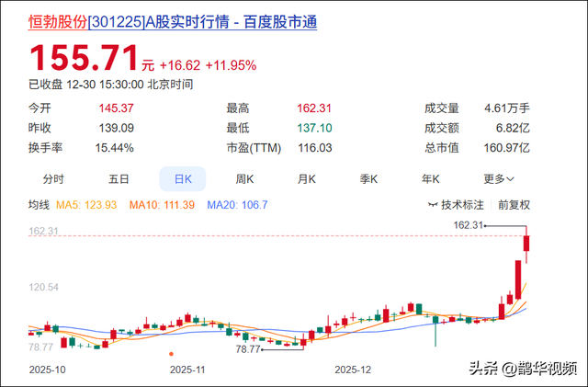The width and height of the screenshot is (588, 387).
Task: Click the MA20: 106.7 indicator
Action: point(237,205)
